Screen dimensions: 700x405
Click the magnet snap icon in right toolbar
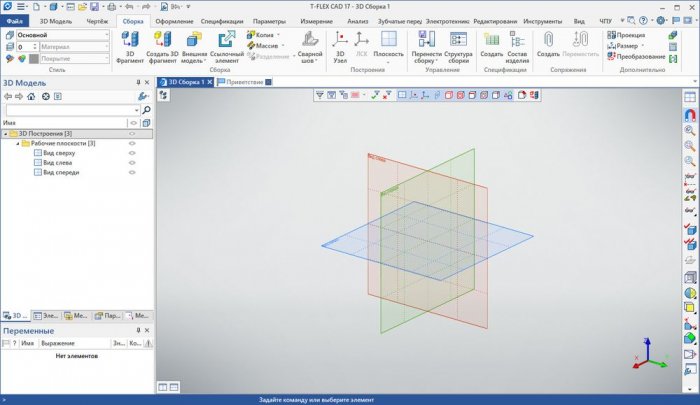coord(689,113)
